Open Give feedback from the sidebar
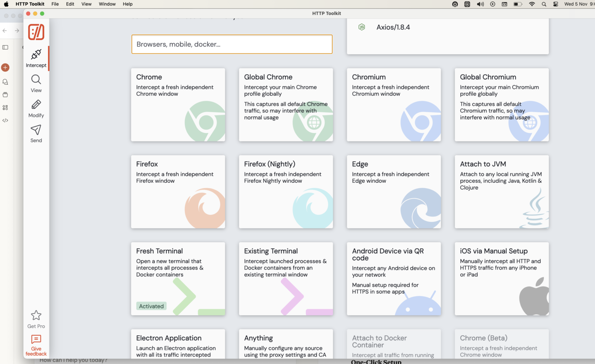 tap(36, 345)
